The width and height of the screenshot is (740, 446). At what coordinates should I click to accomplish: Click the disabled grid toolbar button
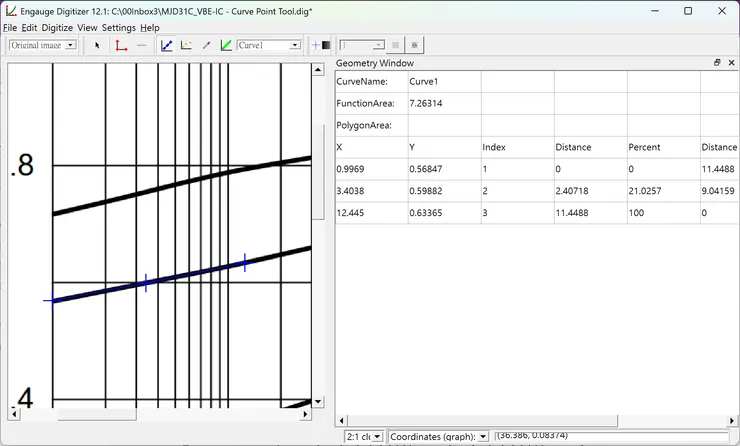[x=395, y=45]
